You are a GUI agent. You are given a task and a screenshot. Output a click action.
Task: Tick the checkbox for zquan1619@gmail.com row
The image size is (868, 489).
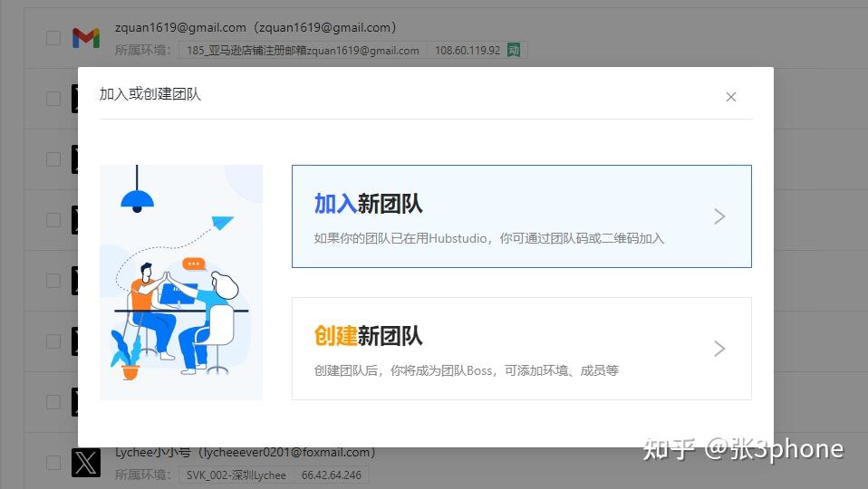click(53, 38)
